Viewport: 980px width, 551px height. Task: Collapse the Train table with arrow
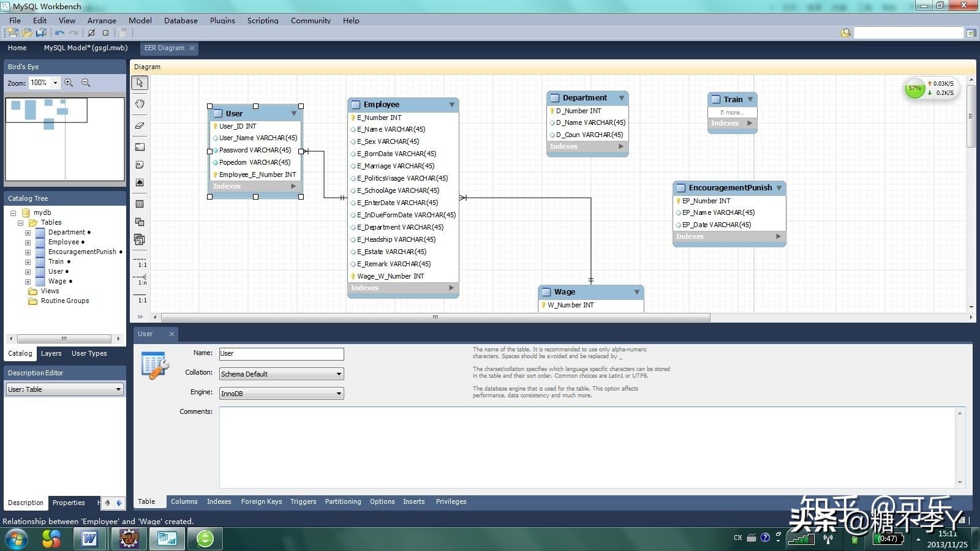(750, 99)
